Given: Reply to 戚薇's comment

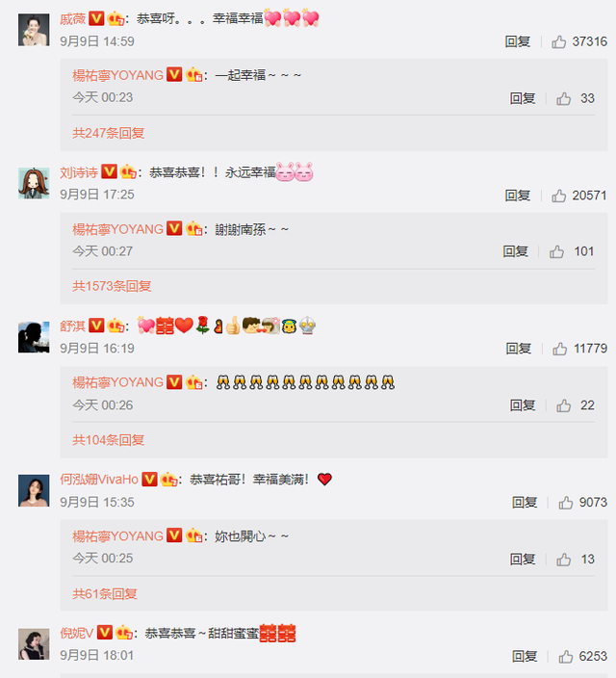Looking at the screenshot, I should coord(518,42).
